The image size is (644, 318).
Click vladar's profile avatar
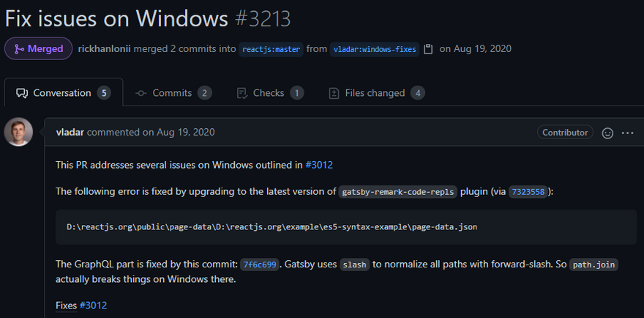coord(18,132)
